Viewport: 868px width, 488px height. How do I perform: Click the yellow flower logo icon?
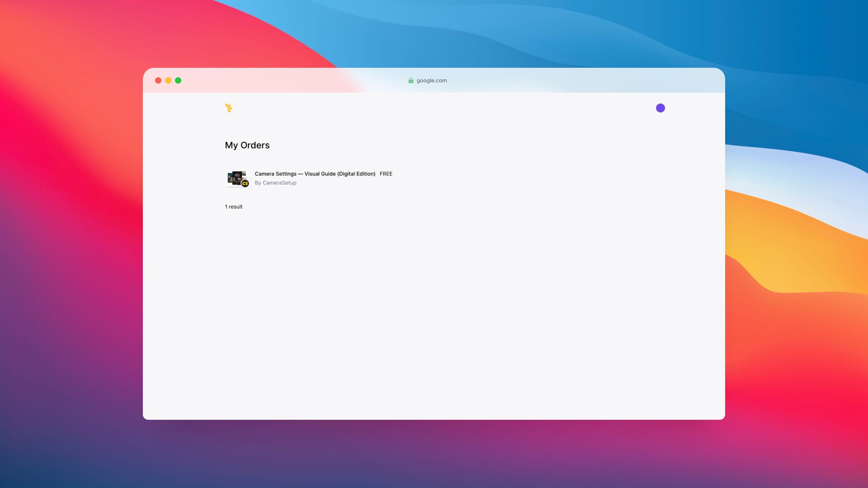pyautogui.click(x=229, y=108)
